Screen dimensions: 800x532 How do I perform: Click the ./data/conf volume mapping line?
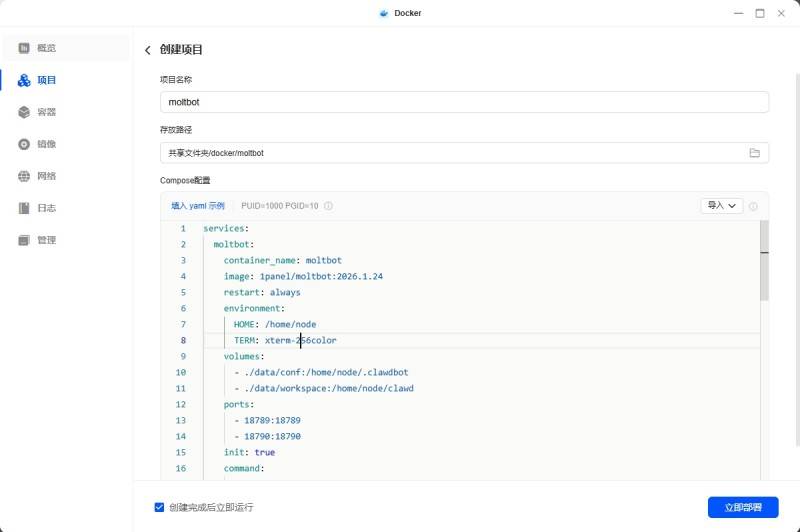321,372
